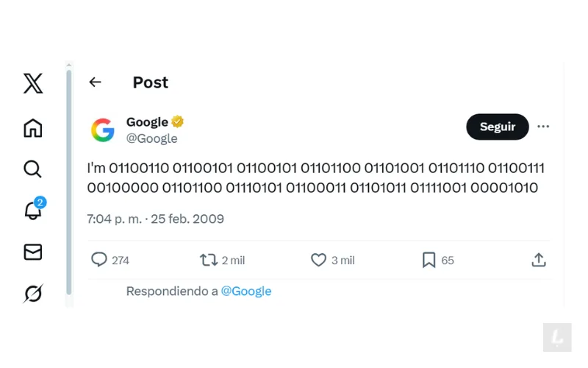Open the three-dot more options menu
This screenshot has width=588, height=368.
[x=543, y=127]
